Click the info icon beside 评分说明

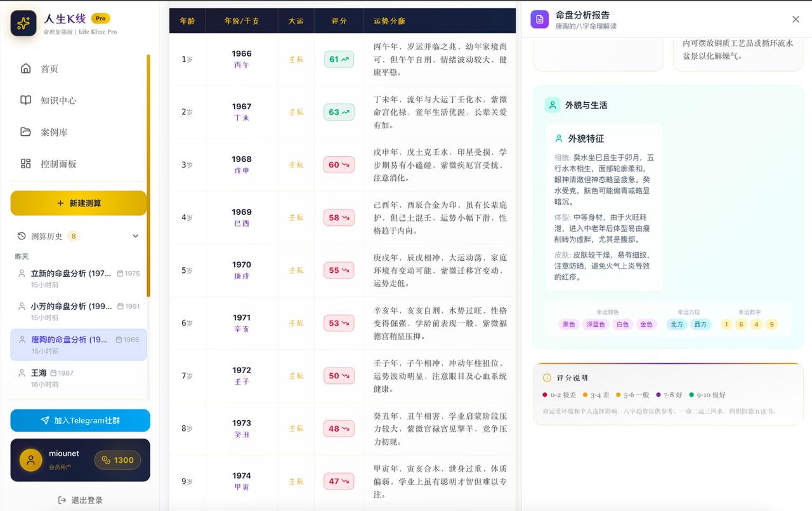click(x=547, y=378)
